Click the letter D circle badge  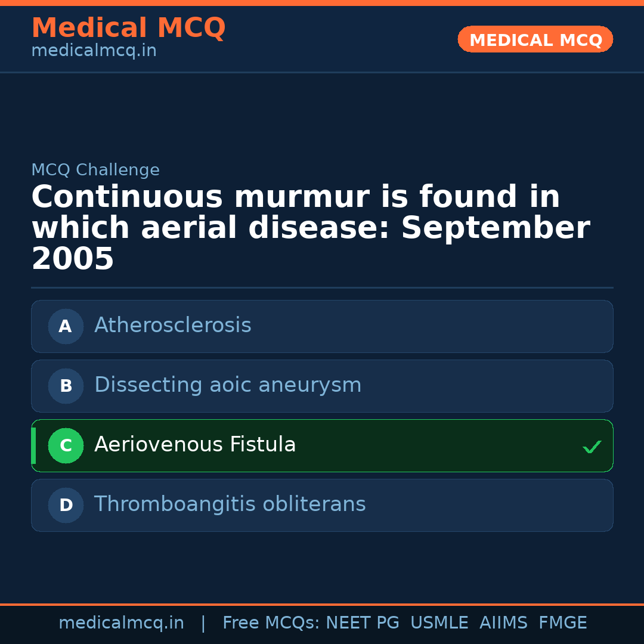pyautogui.click(x=66, y=505)
